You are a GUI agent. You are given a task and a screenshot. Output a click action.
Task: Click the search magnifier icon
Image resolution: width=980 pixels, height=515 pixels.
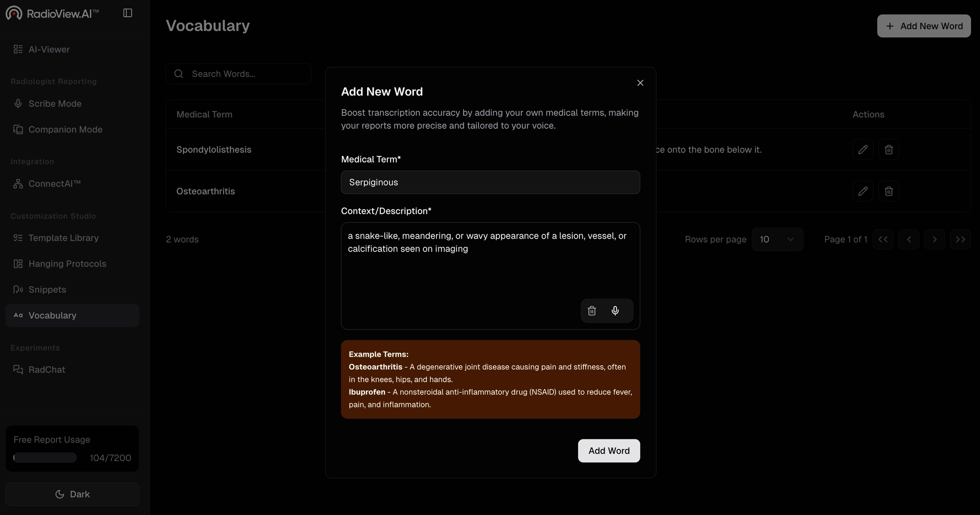tap(179, 74)
